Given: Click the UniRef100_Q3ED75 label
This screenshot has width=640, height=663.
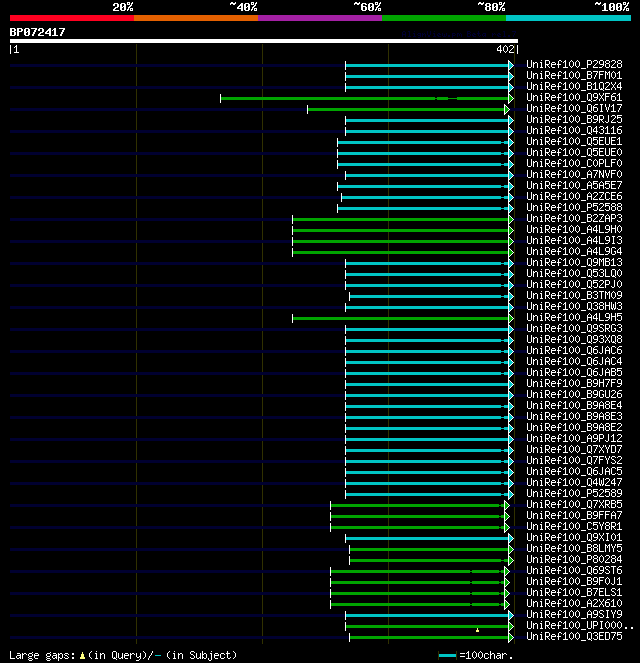Looking at the screenshot, I should point(574,636).
